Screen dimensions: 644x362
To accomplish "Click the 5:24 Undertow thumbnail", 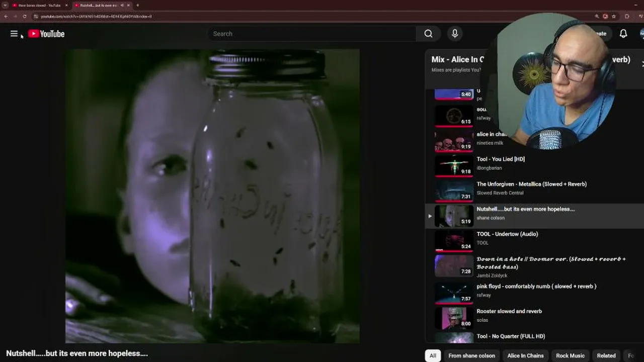I will point(454,240).
